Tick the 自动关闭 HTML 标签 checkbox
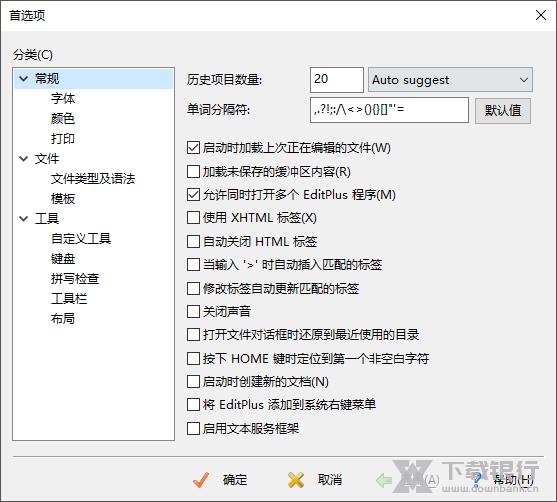 pyautogui.click(x=193, y=242)
